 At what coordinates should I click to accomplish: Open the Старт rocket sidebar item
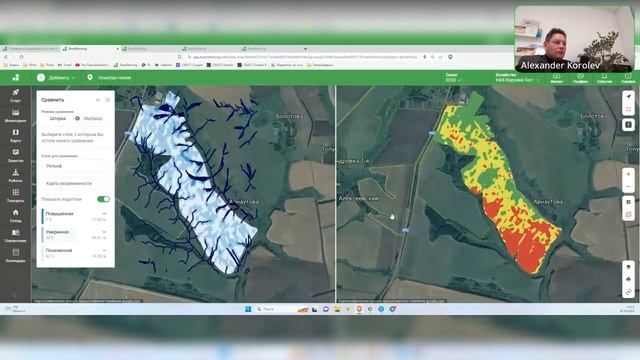[16, 96]
